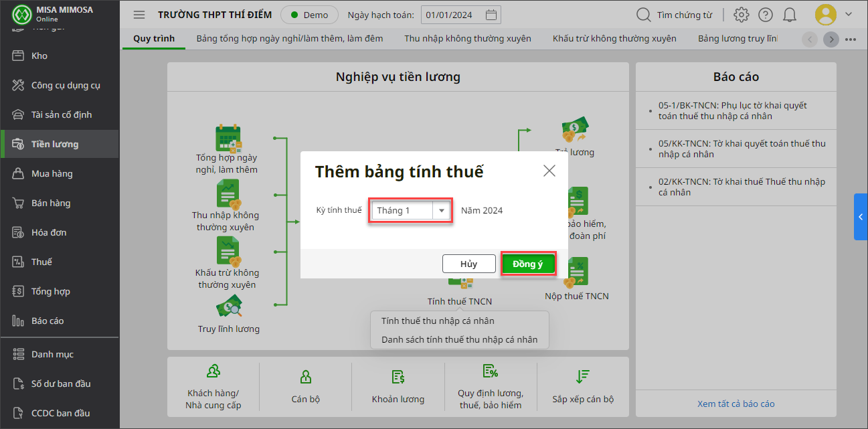Click Khấu trừ không thường xuyên workflow icon
This screenshot has height=429, width=868.
[x=228, y=252]
